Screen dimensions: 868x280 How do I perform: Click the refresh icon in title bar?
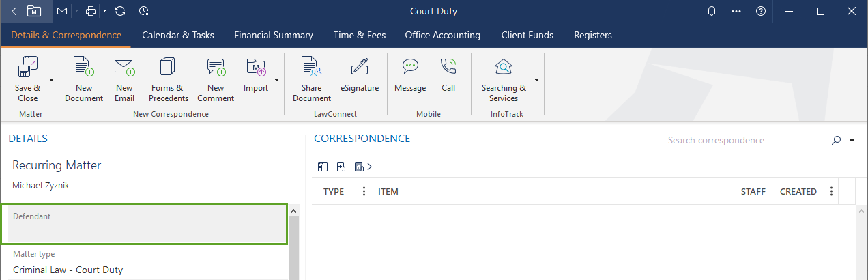(120, 11)
